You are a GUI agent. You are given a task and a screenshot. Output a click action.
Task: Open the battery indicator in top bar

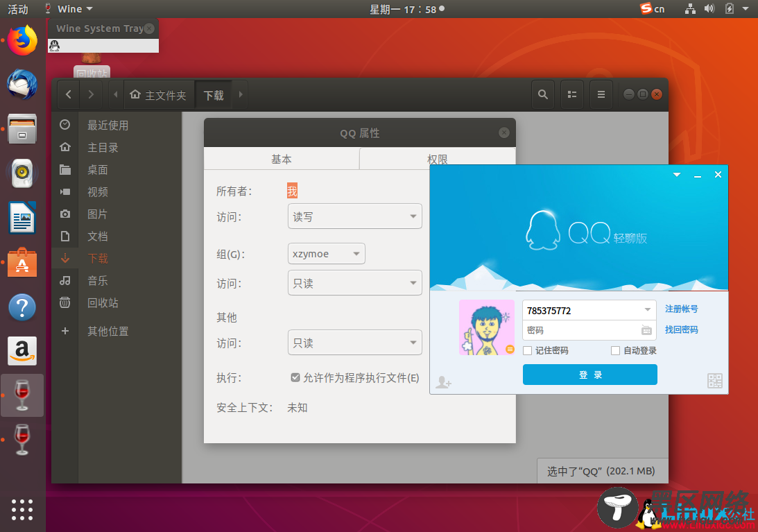pos(730,9)
